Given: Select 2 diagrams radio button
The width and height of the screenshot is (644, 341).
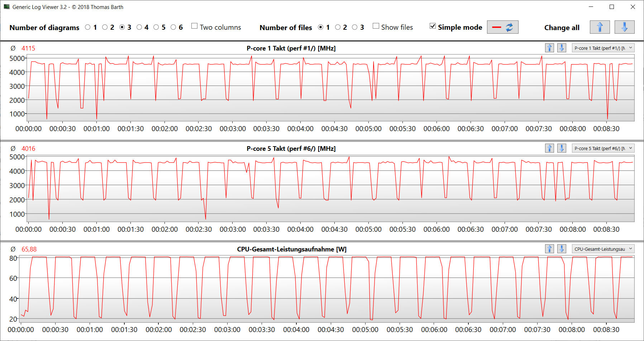Looking at the screenshot, I should coord(105,27).
